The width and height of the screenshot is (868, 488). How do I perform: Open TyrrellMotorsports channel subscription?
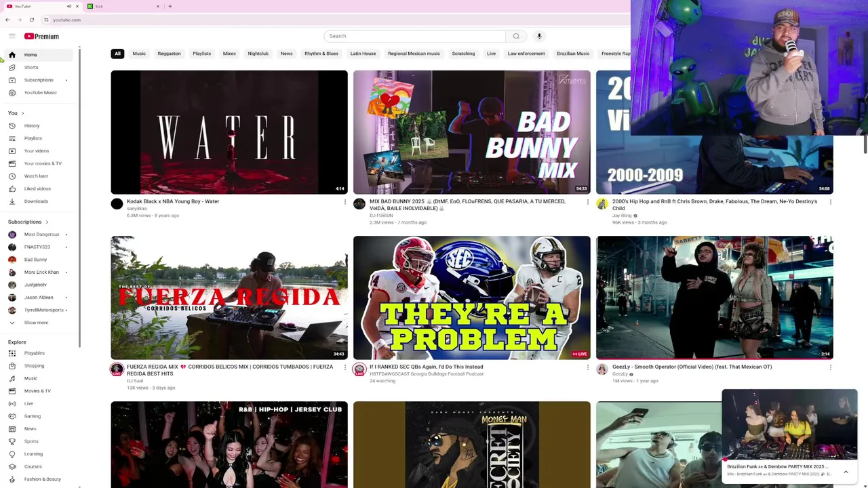pos(39,310)
